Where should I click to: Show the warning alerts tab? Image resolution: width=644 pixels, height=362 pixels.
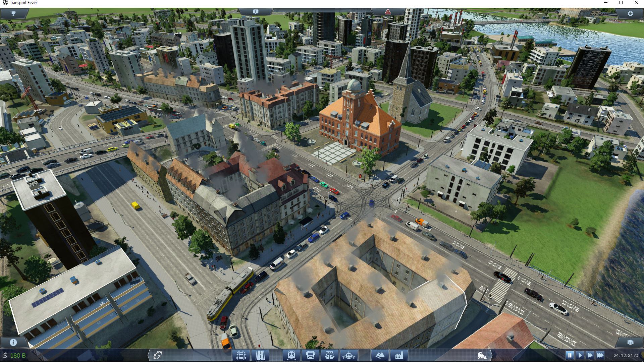point(388,12)
